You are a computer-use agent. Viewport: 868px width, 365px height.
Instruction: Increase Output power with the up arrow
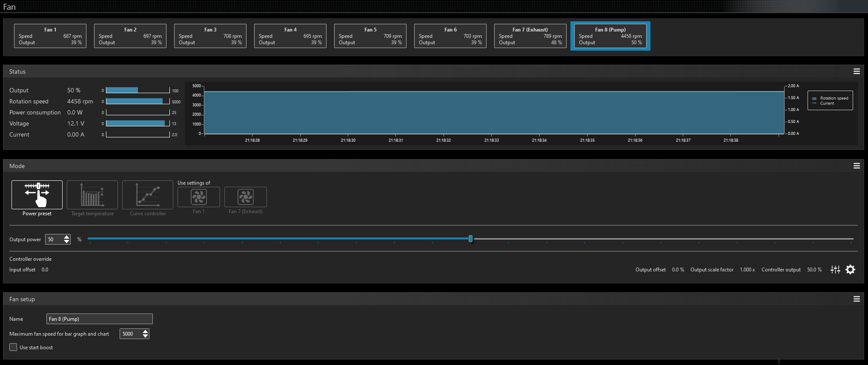click(x=67, y=237)
